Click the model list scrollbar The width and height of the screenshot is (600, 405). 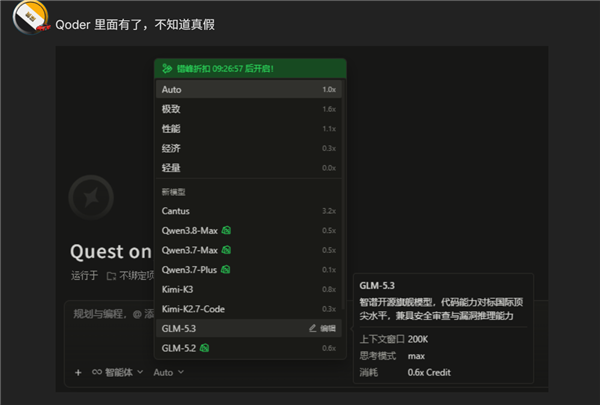[x=344, y=194]
